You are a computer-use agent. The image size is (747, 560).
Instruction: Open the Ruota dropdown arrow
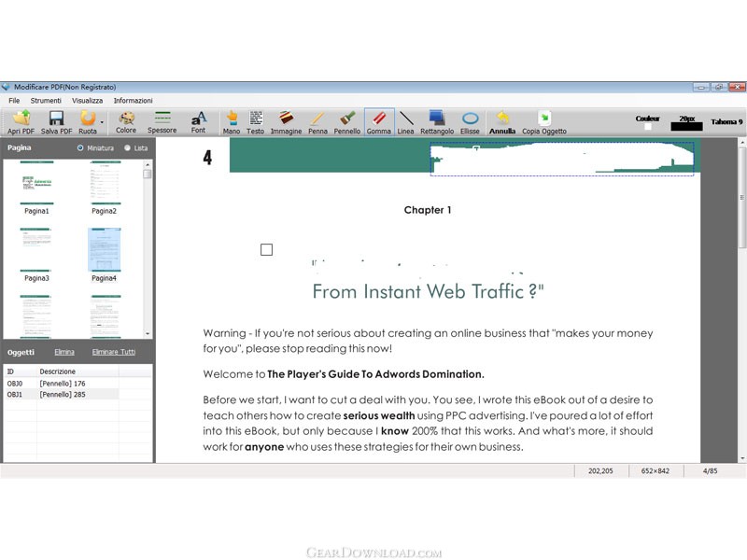pos(102,122)
